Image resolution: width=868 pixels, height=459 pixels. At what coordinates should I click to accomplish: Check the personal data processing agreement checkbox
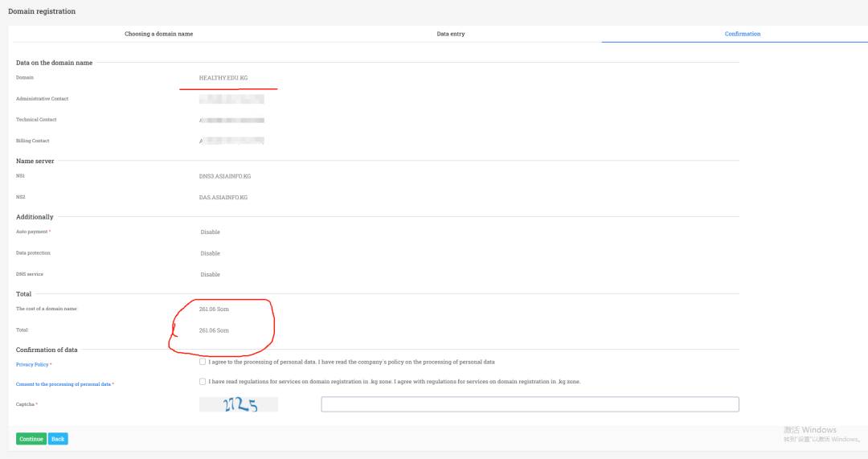(x=203, y=362)
